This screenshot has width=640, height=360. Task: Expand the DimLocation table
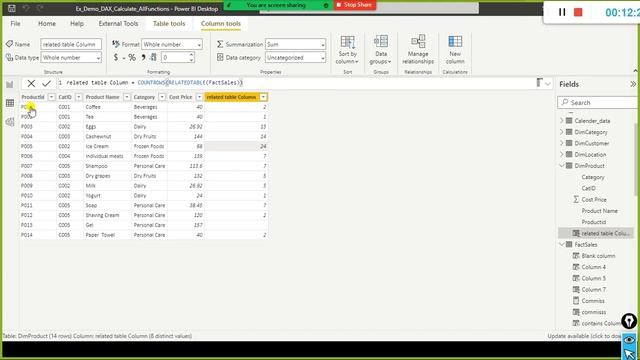coord(562,154)
